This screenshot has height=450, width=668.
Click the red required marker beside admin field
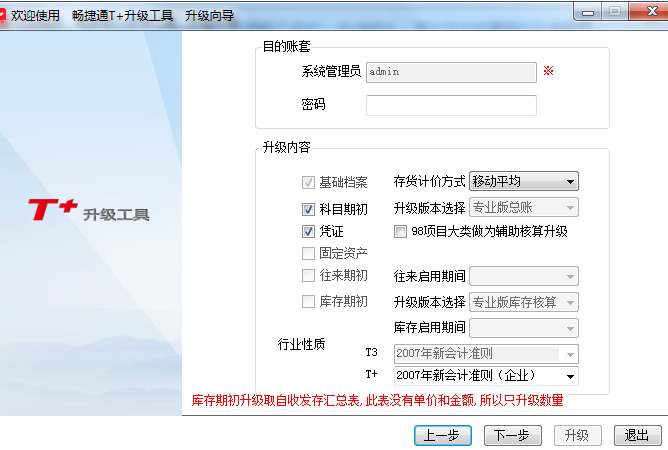[x=548, y=71]
